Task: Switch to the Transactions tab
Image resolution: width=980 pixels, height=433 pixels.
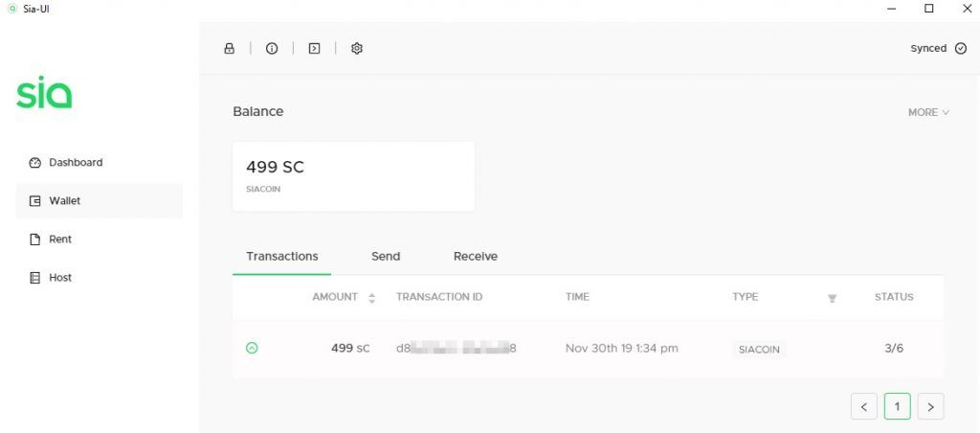Action: pyautogui.click(x=282, y=257)
